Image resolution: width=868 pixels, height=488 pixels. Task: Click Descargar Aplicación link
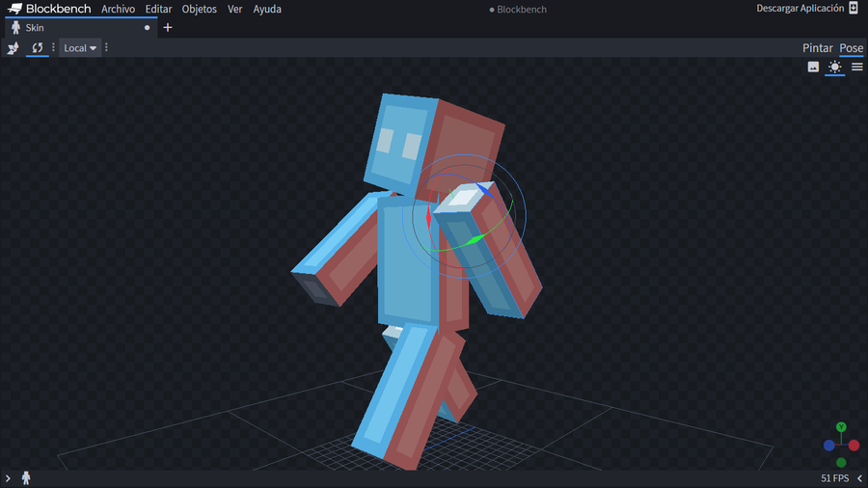[800, 9]
